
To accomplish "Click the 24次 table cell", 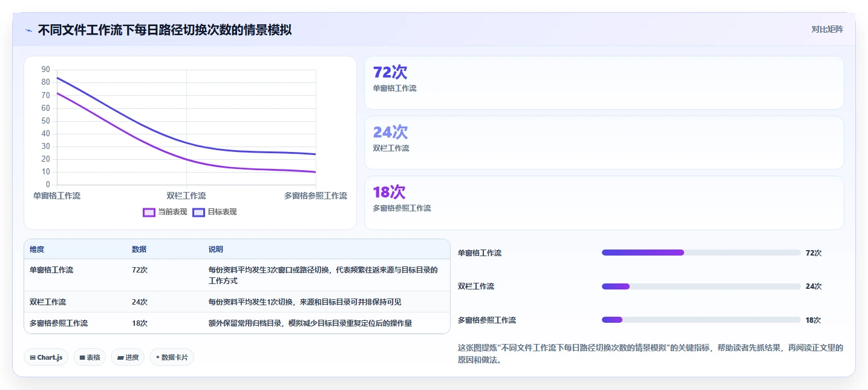I will point(140,302).
